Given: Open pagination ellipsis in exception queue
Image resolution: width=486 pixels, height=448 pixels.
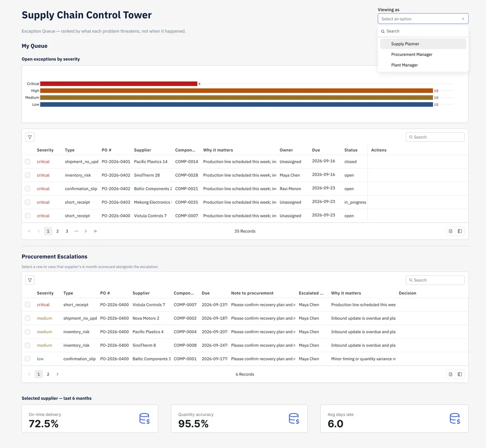Looking at the screenshot, I should click(x=76, y=231).
